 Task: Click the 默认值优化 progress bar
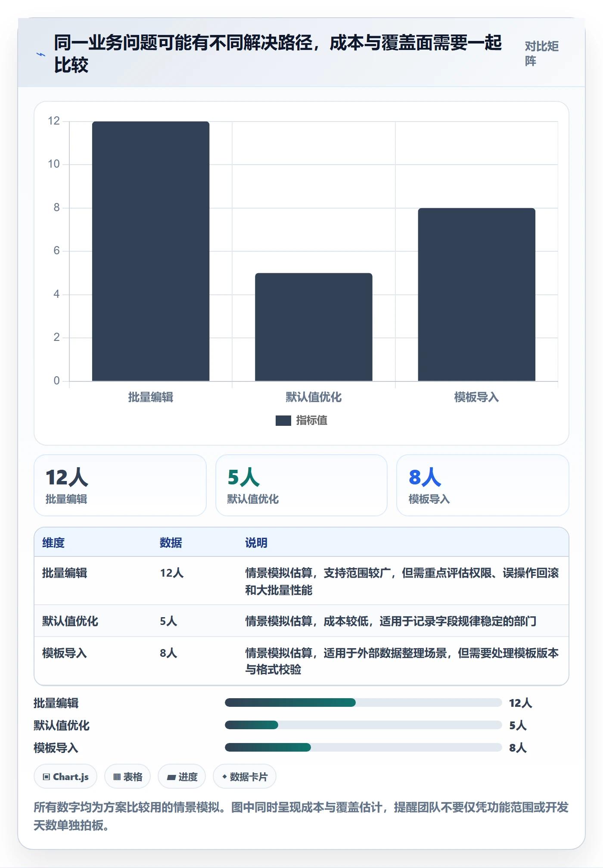(363, 725)
